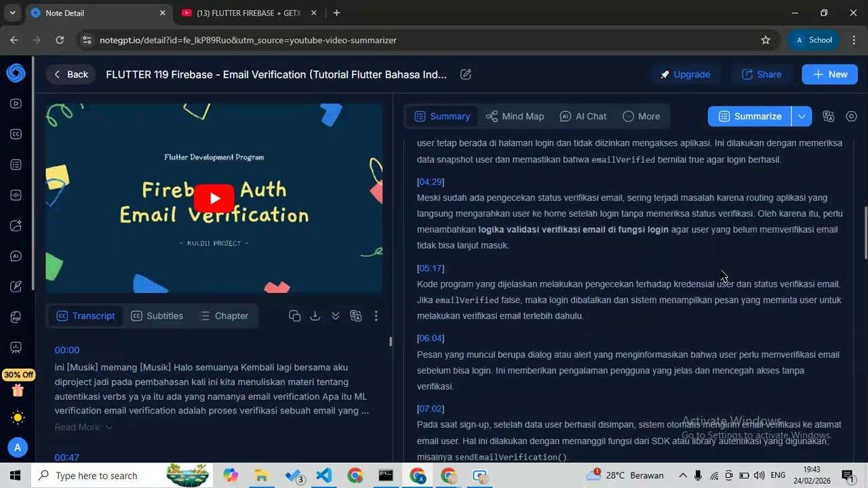This screenshot has height=488, width=868.
Task: Open the CC captions icon in left sidebar
Action: click(x=16, y=134)
